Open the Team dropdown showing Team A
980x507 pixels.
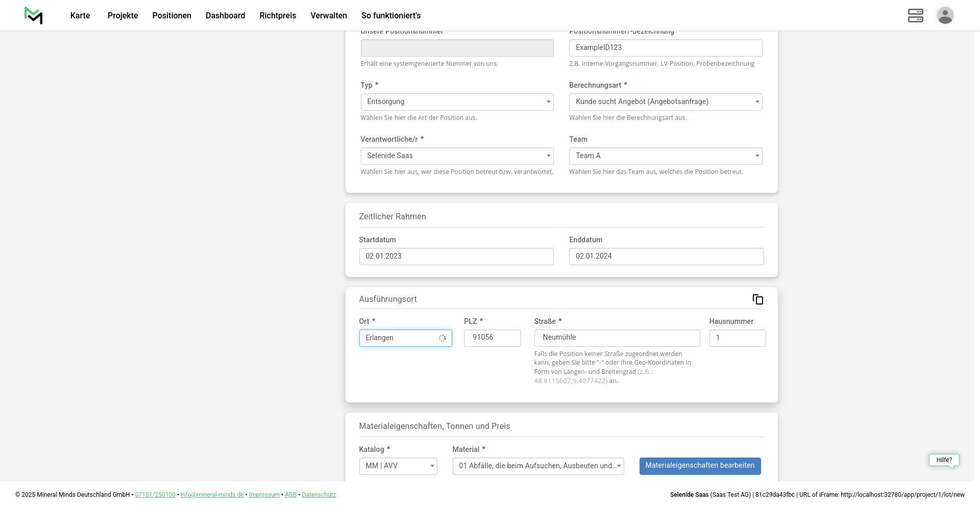665,156
